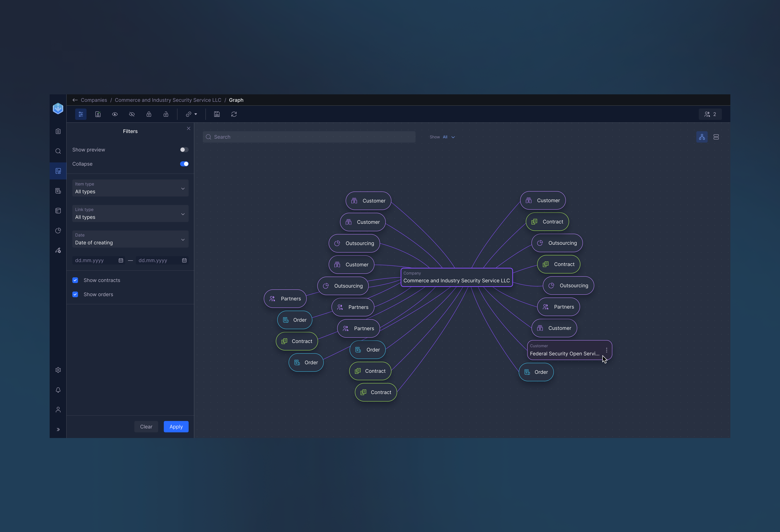Refresh the graph with sync icon
This screenshot has width=780, height=532.
[234, 114]
